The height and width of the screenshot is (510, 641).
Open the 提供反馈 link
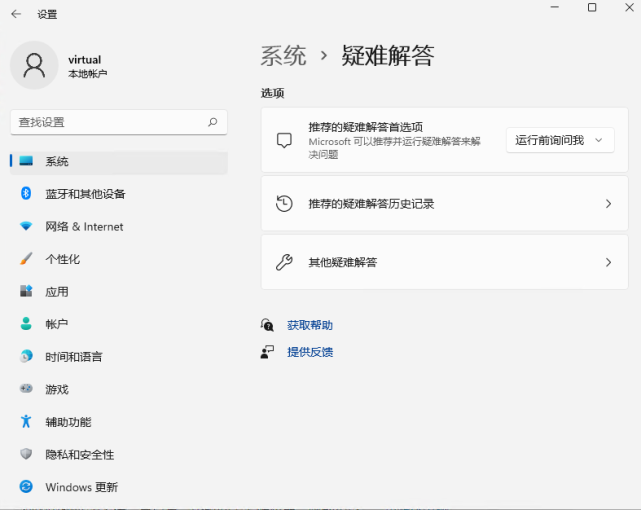(310, 352)
